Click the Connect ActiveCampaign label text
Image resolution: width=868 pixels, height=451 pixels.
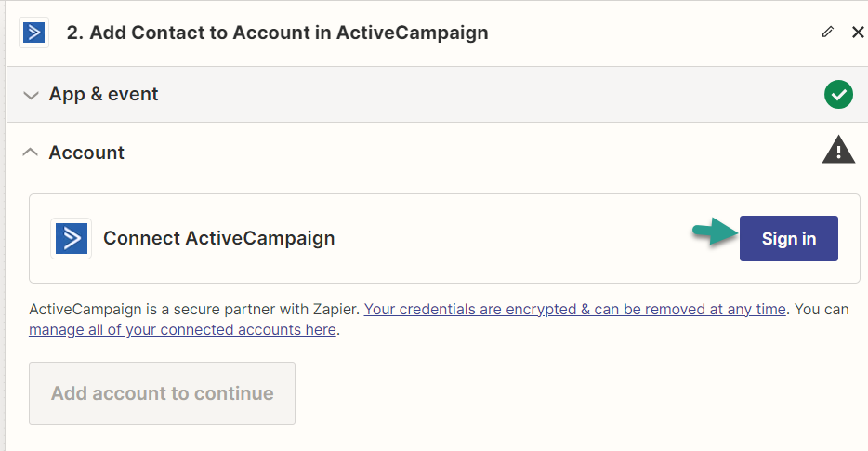point(218,238)
